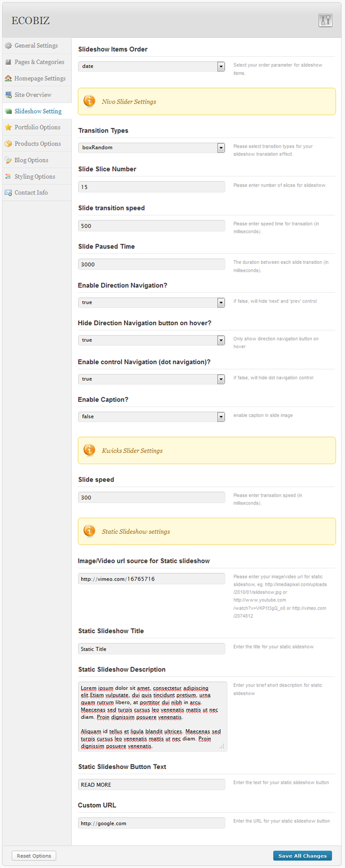Click the Static Slideshow Description text area
The image size is (345, 868).
point(152,717)
